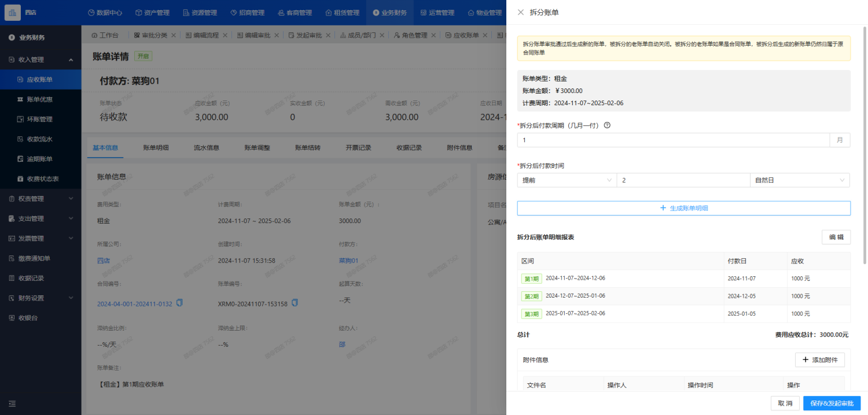Close the 编辑流程 page tab
Image resolution: width=868 pixels, height=415 pixels.
click(225, 35)
